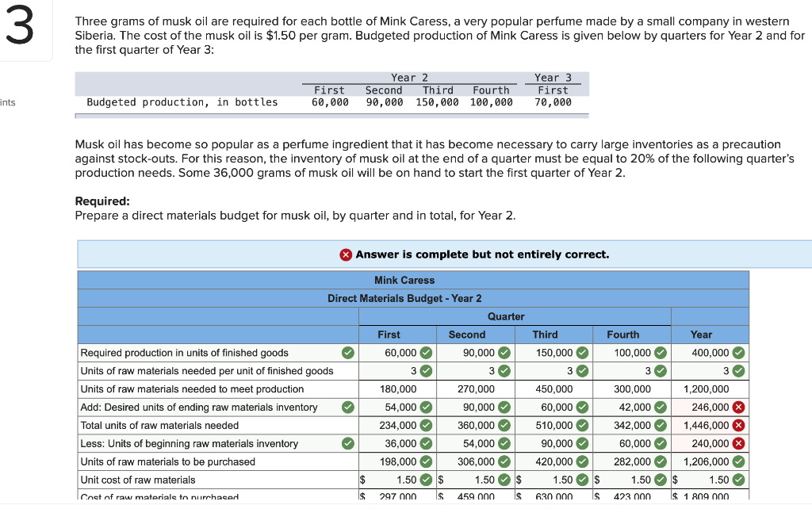Click green check beside Year 1,206,000
Screen dimensions: 812x509
738,461
